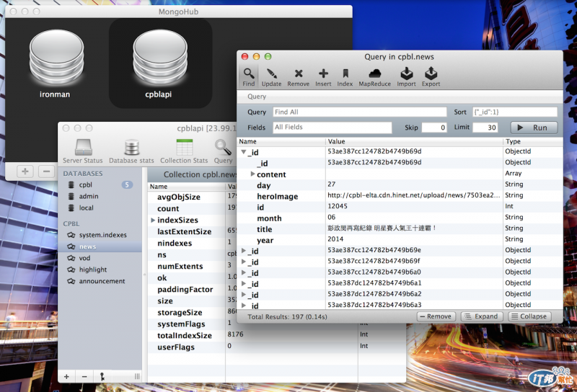Open the Export tool
This screenshot has width=577, height=392.
431,77
